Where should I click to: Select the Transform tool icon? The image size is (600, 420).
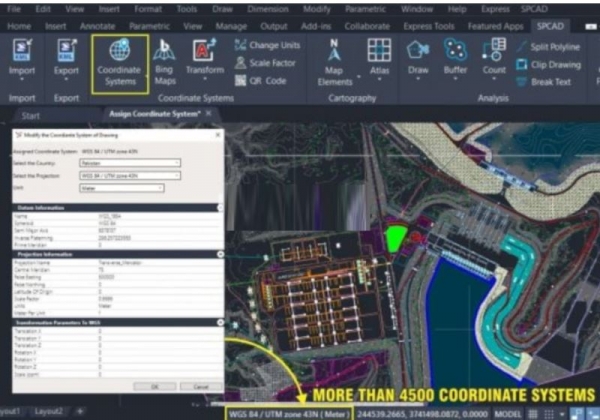[x=204, y=50]
